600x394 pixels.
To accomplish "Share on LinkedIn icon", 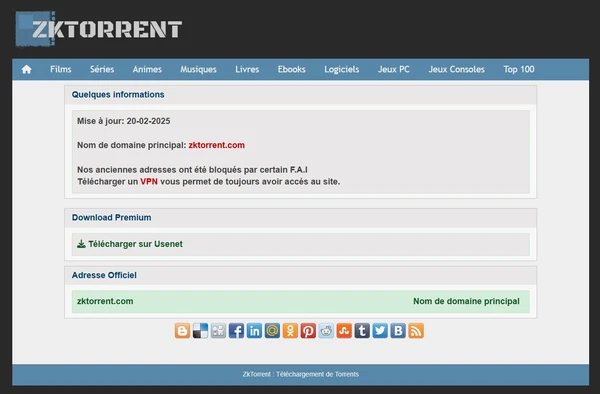I will [x=254, y=331].
